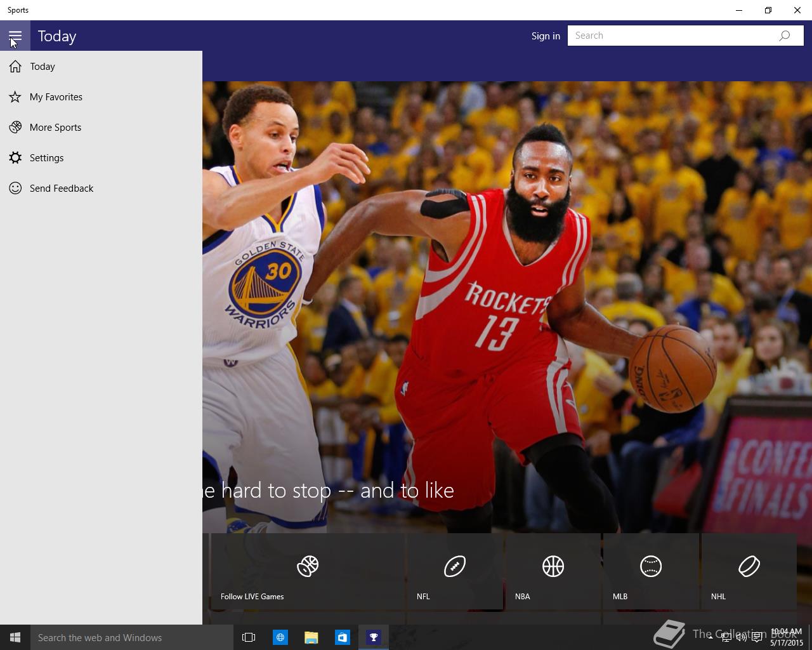Open the Windows Start menu
The height and width of the screenshot is (650, 812).
tap(15, 637)
